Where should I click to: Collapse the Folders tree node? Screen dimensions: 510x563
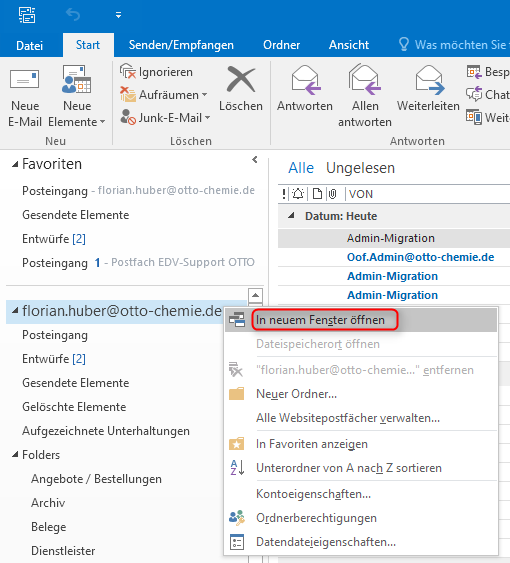point(15,455)
